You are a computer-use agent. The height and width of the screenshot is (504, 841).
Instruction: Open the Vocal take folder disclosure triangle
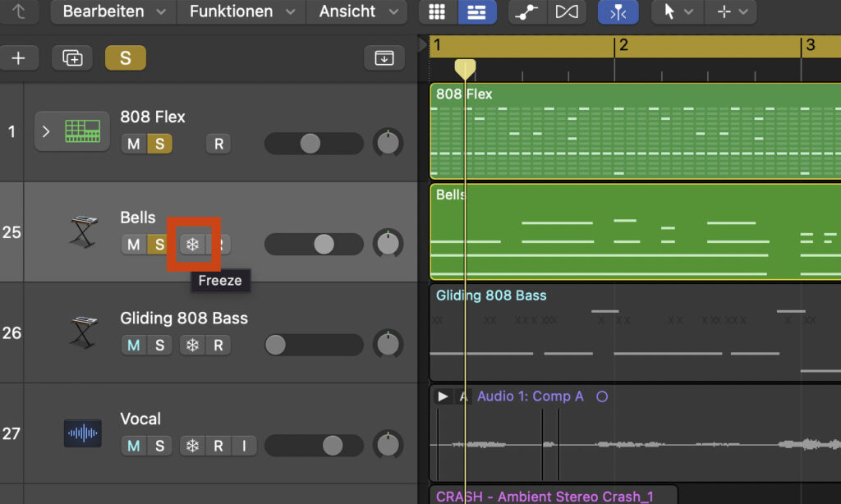[443, 396]
